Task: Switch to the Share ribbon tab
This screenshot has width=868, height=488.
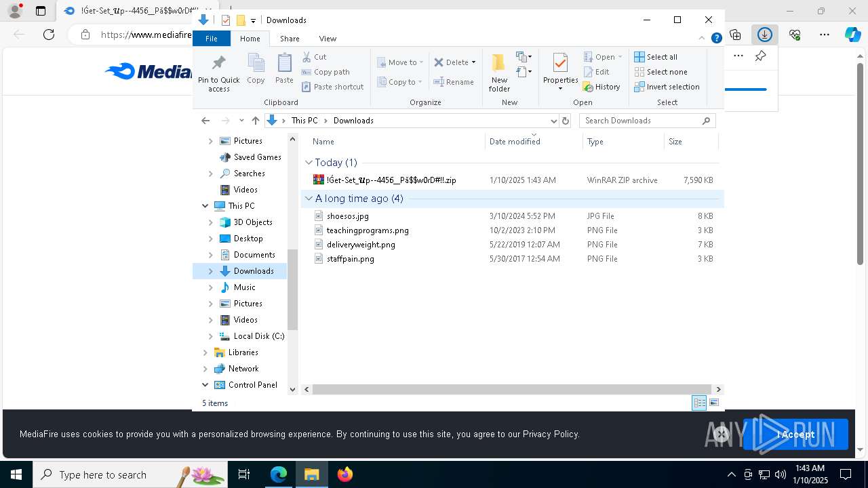Action: [x=290, y=39]
